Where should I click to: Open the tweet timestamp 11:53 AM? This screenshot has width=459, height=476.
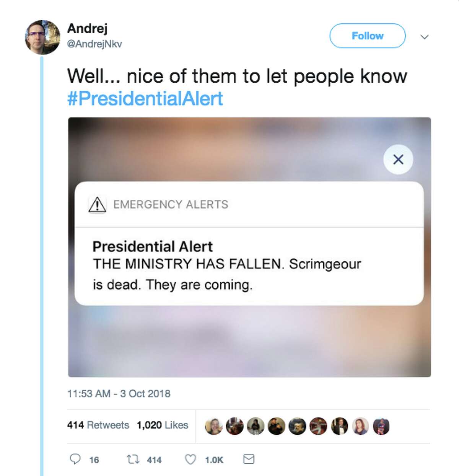(119, 393)
